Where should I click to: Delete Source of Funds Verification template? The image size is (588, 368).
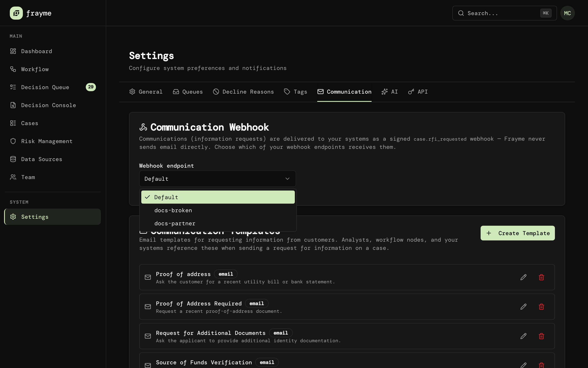(541, 365)
